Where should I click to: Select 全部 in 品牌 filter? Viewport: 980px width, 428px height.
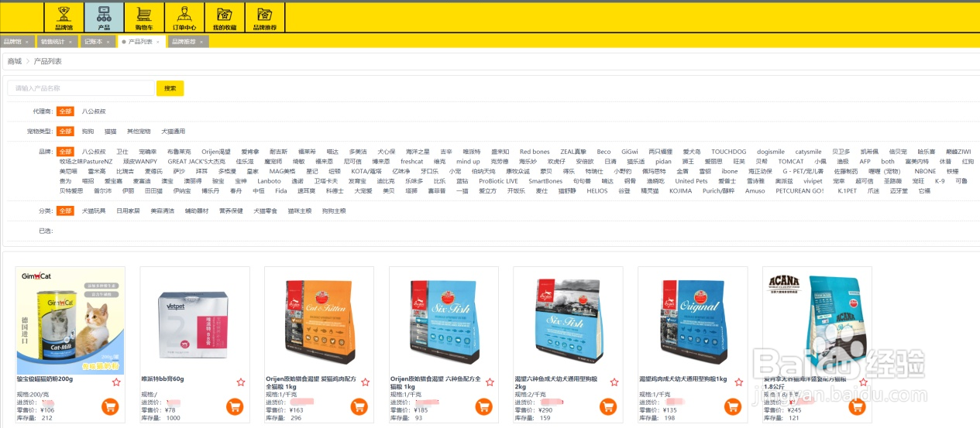65,152
